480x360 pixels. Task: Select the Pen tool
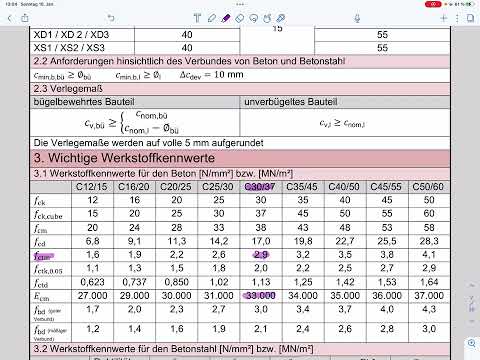pos(211,18)
